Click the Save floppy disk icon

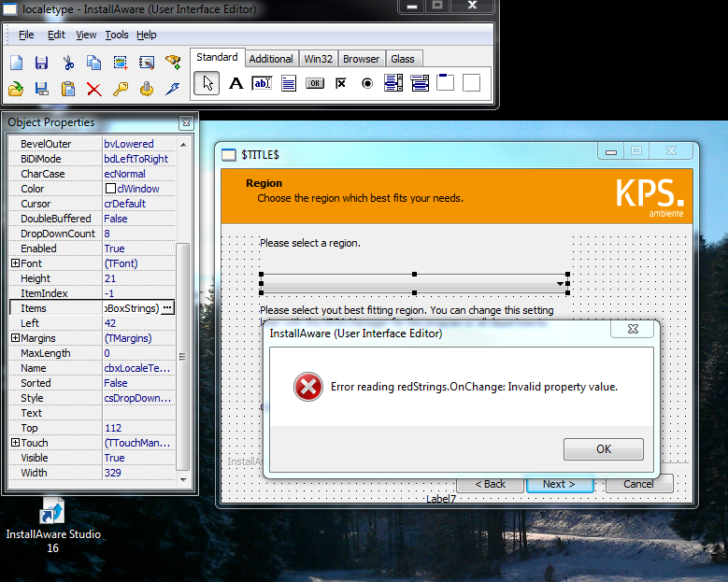coord(42,63)
